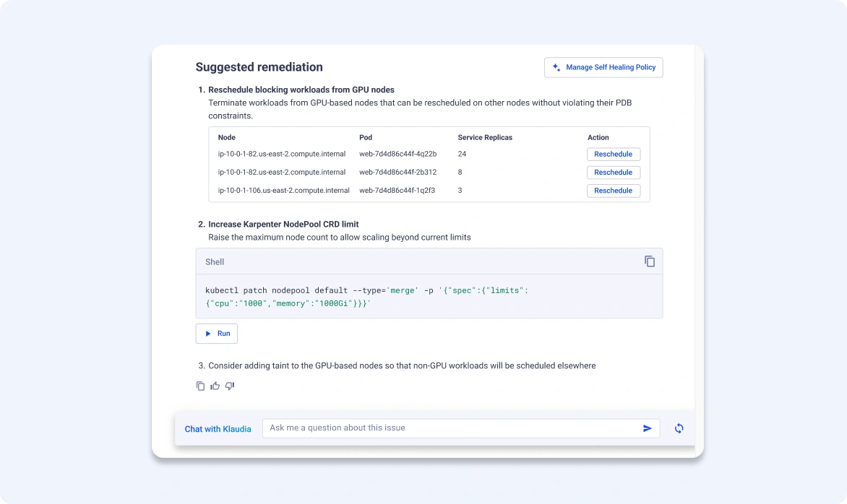This screenshot has width=847, height=504.
Task: Click the thumbs up feedback icon
Action: 215,386
